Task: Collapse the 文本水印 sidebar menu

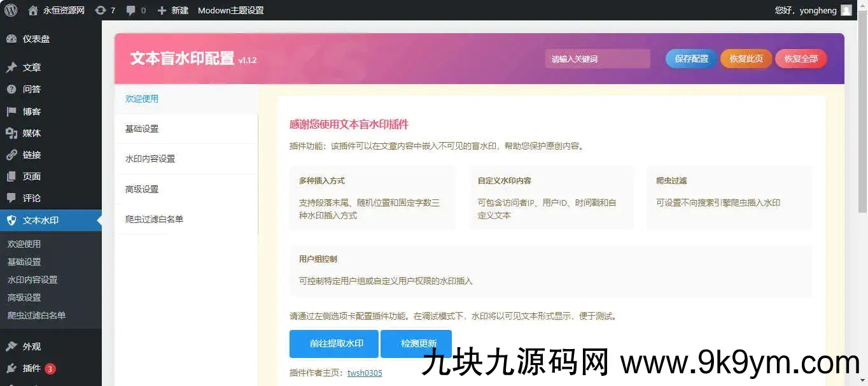Action: pos(40,220)
